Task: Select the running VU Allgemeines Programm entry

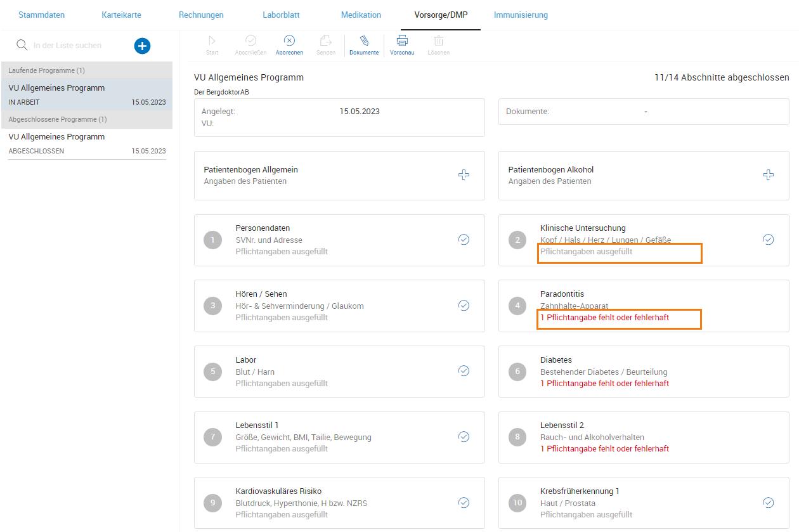Action: [87, 94]
